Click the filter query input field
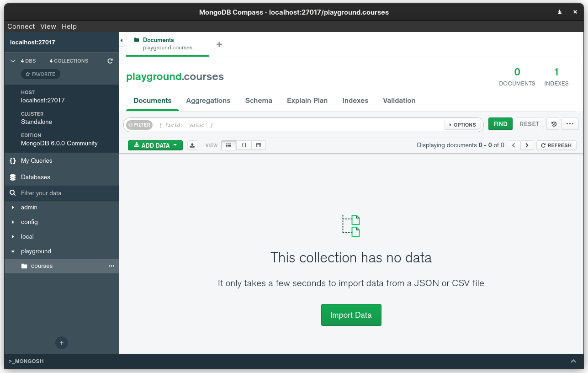The width and height of the screenshot is (588, 373). point(297,125)
